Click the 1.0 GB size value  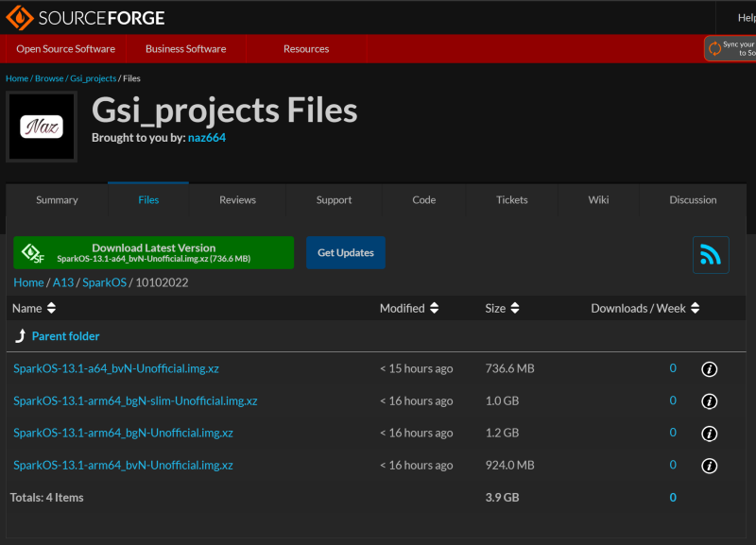[x=502, y=400]
